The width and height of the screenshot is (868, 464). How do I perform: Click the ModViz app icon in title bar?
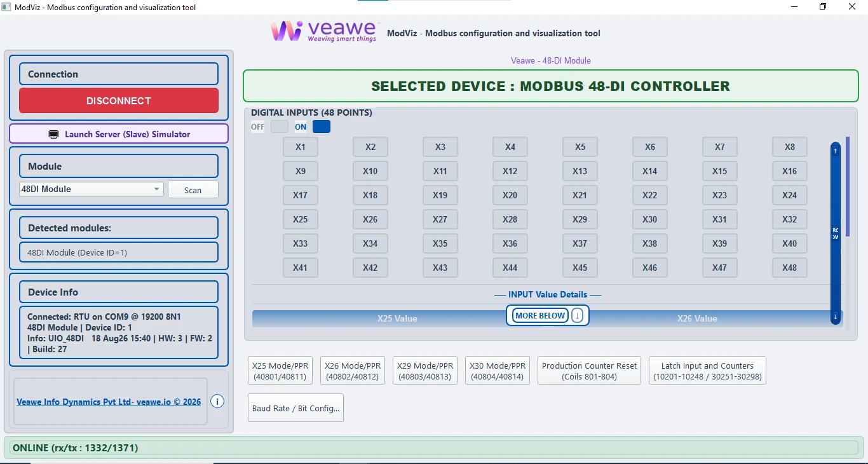7,7
